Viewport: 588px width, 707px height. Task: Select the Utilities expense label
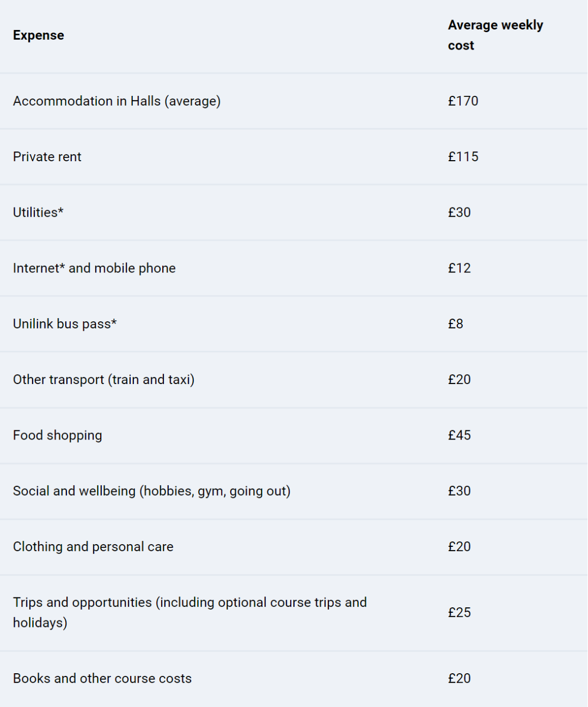tap(38, 212)
